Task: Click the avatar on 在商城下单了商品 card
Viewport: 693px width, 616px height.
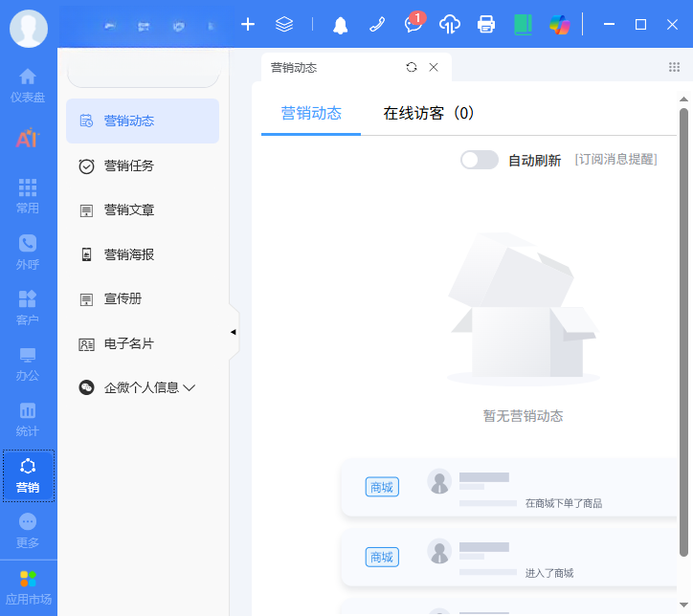Action: (x=439, y=481)
